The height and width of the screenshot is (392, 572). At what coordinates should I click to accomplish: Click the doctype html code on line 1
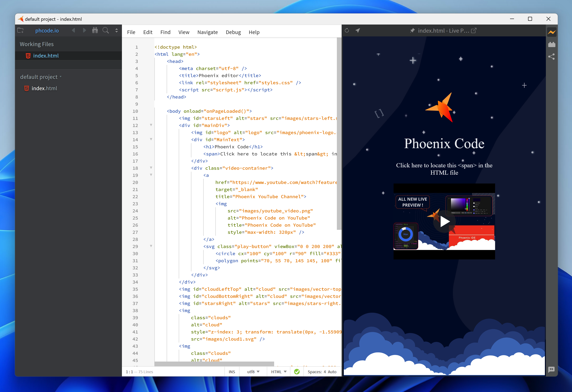[176, 47]
